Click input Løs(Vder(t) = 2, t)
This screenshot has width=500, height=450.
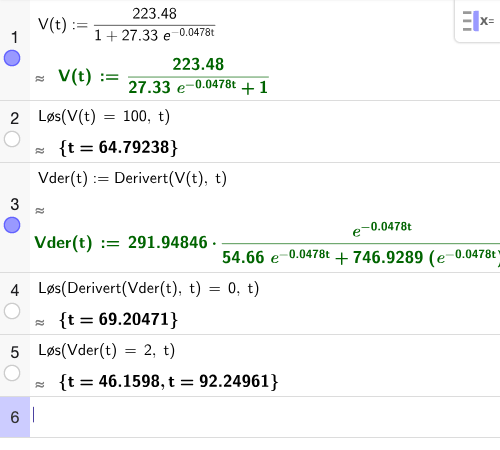click(106, 351)
